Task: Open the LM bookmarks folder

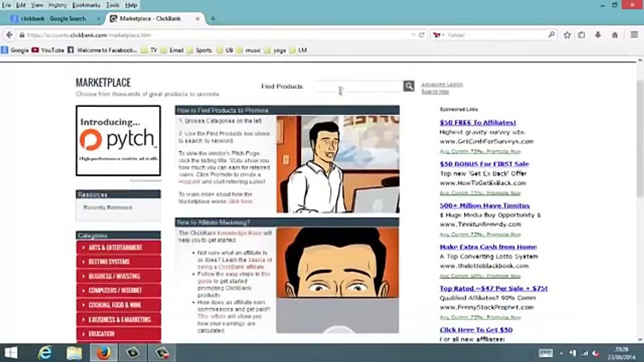Action: [298, 50]
